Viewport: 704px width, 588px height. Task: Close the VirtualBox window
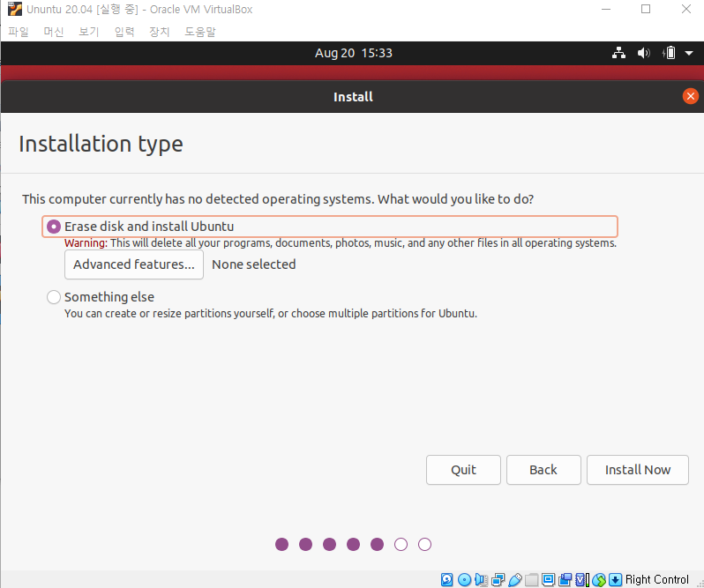(686, 9)
